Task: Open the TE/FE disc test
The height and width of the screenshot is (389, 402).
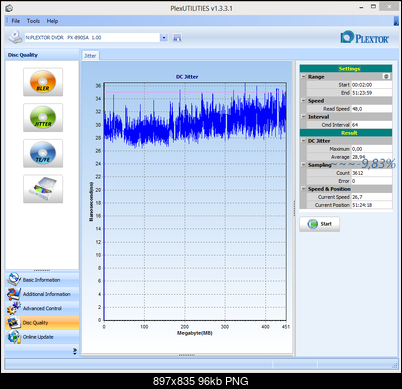Action: click(43, 153)
